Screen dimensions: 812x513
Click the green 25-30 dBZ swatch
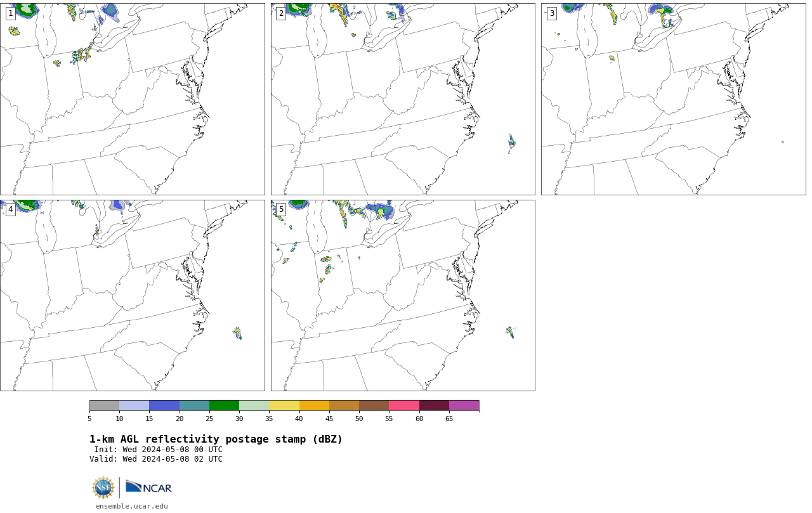[x=224, y=406]
